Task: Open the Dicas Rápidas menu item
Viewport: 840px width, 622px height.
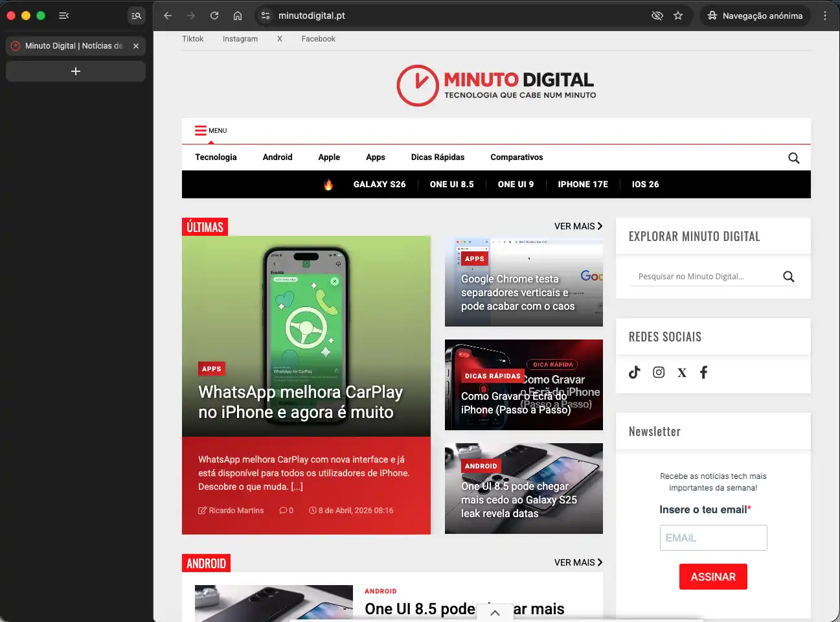Action: coord(437,157)
